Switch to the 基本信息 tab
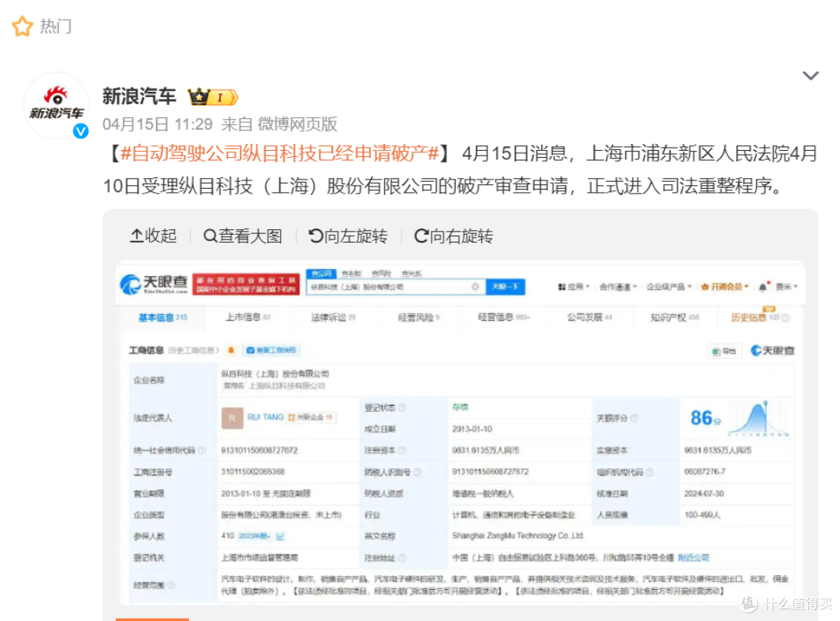 click(163, 317)
